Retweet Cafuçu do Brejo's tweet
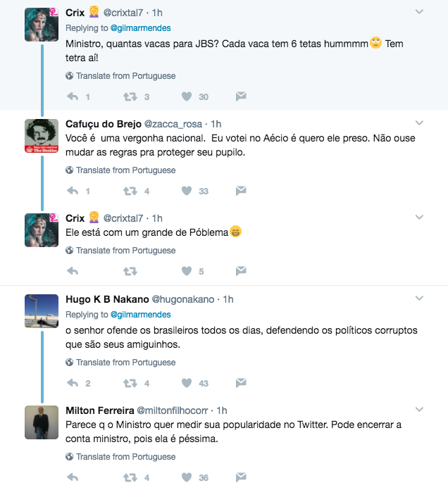The height and width of the screenshot is (490, 448). tap(130, 191)
